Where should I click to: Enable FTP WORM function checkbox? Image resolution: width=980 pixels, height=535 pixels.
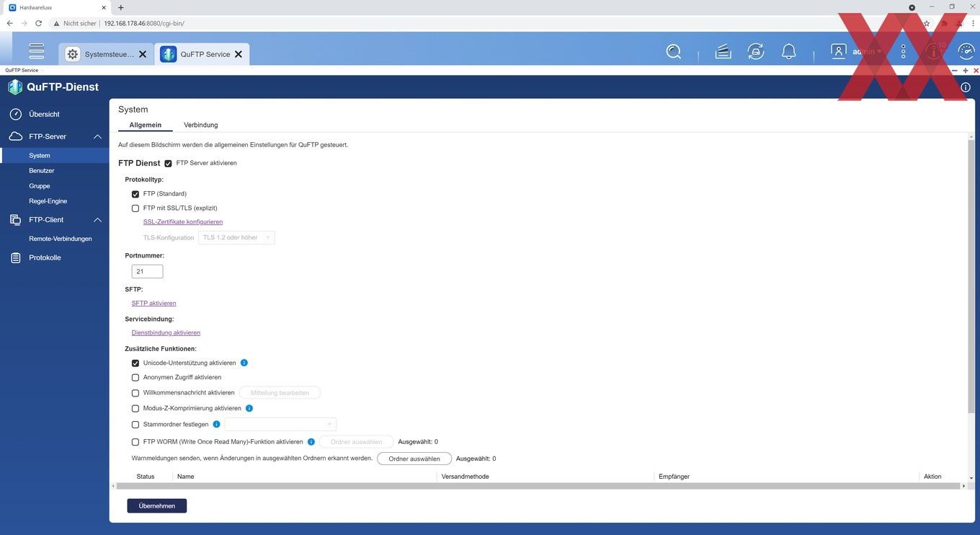click(x=135, y=442)
